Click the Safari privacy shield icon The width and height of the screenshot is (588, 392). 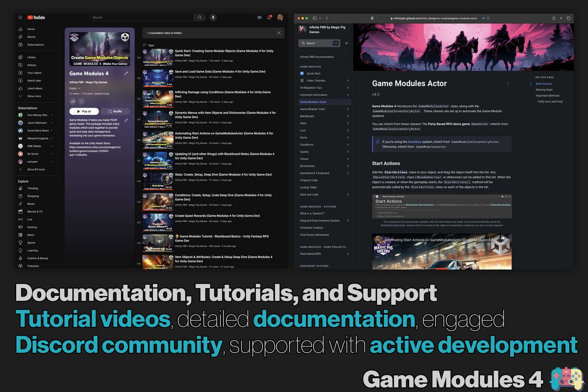point(372,18)
